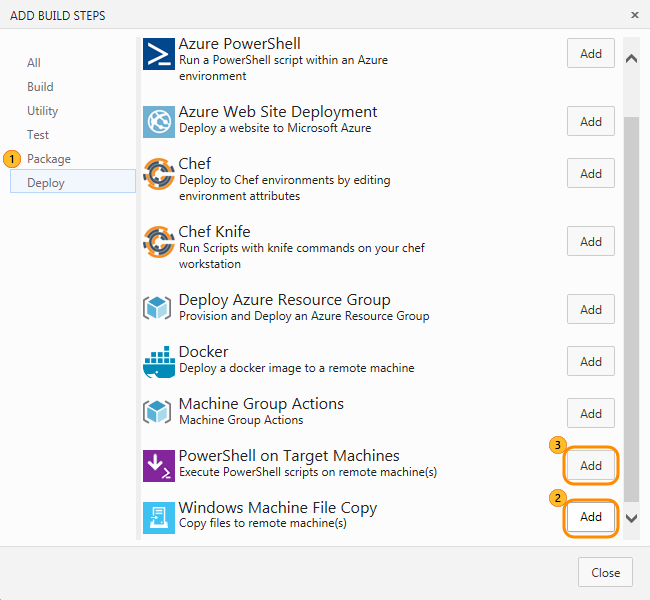Viewport: 650px width, 600px height.
Task: Click the Deploy Azure Resource Group icon
Action: (x=157, y=308)
